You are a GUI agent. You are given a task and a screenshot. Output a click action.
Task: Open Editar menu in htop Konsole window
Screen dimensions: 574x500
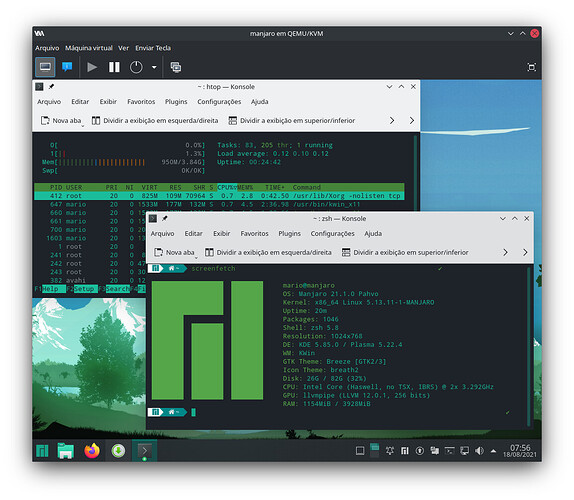point(80,101)
